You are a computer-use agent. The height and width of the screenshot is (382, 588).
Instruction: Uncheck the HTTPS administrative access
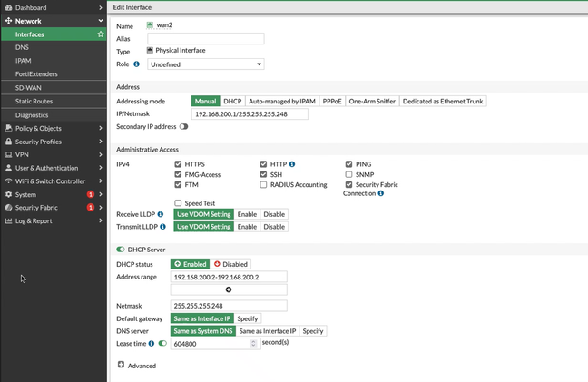178,164
